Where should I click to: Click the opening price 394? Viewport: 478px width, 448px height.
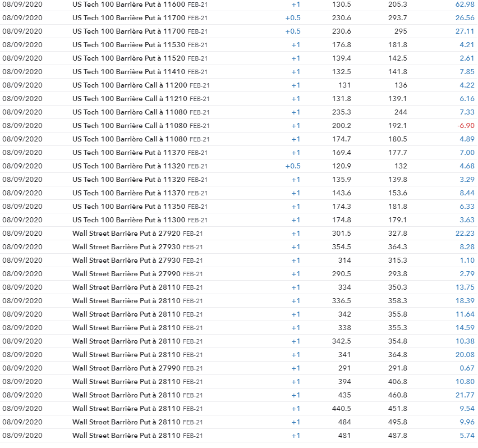[344, 382]
